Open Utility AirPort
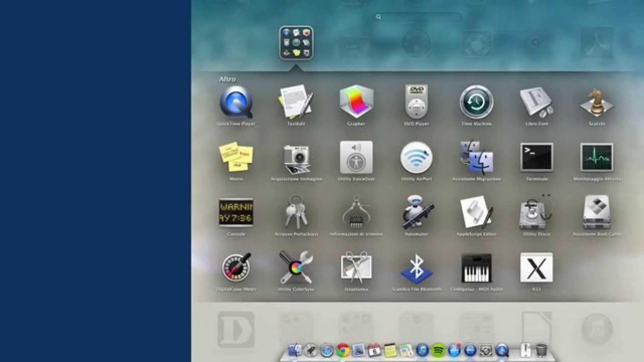The image size is (644, 362). [417, 157]
